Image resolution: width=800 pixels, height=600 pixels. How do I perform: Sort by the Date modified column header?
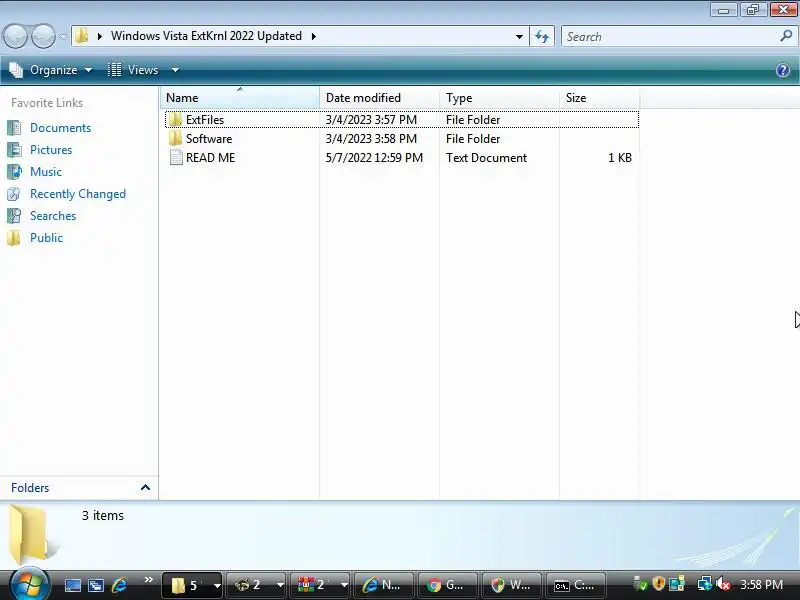tap(379, 97)
